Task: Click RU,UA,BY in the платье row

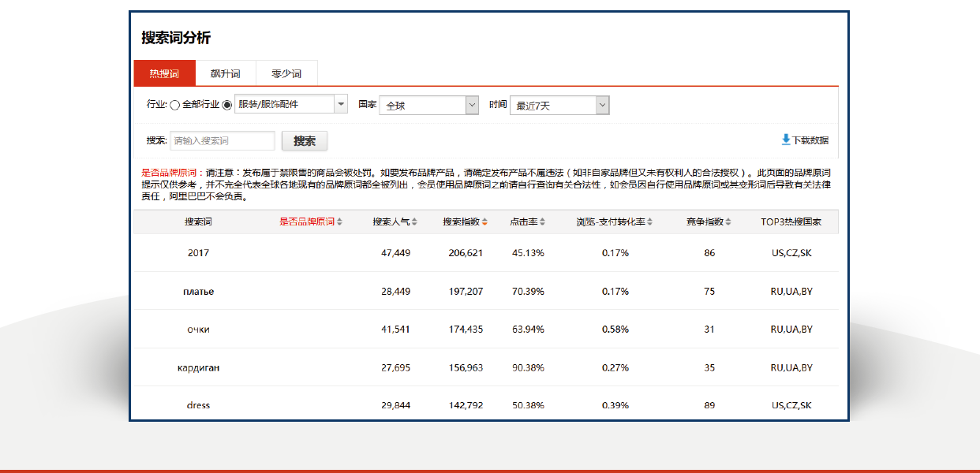Action: tap(791, 292)
